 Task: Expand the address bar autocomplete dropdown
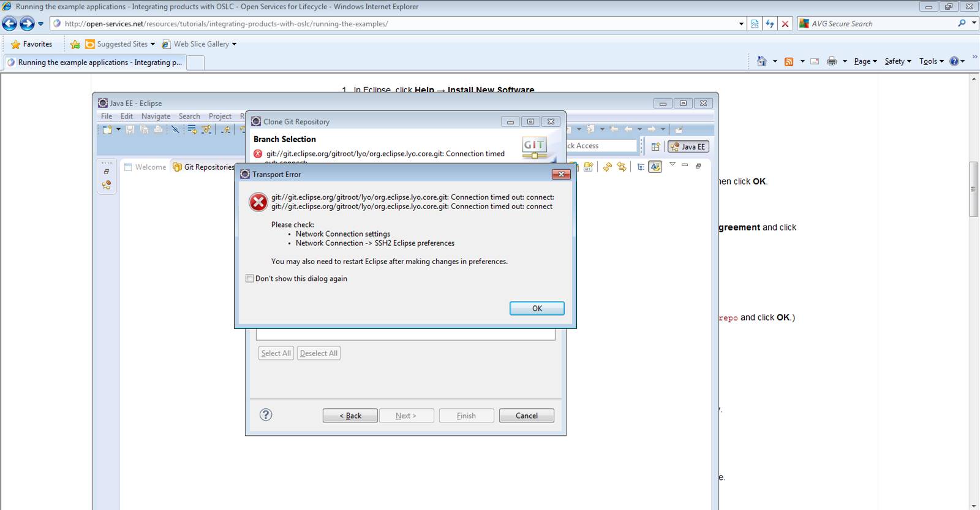(x=741, y=24)
